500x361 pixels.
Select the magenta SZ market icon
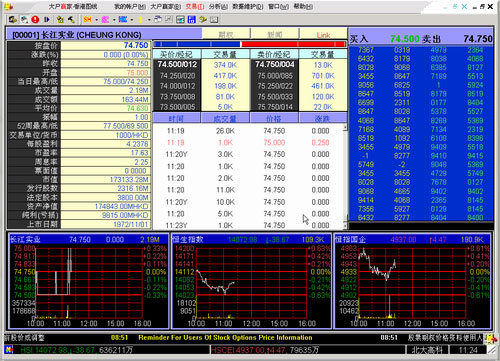coord(105,20)
